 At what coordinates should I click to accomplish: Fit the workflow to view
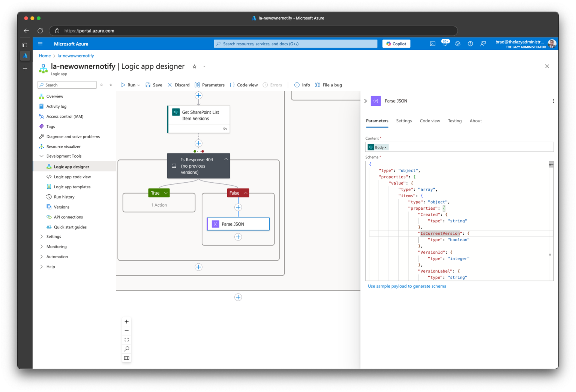pos(126,340)
